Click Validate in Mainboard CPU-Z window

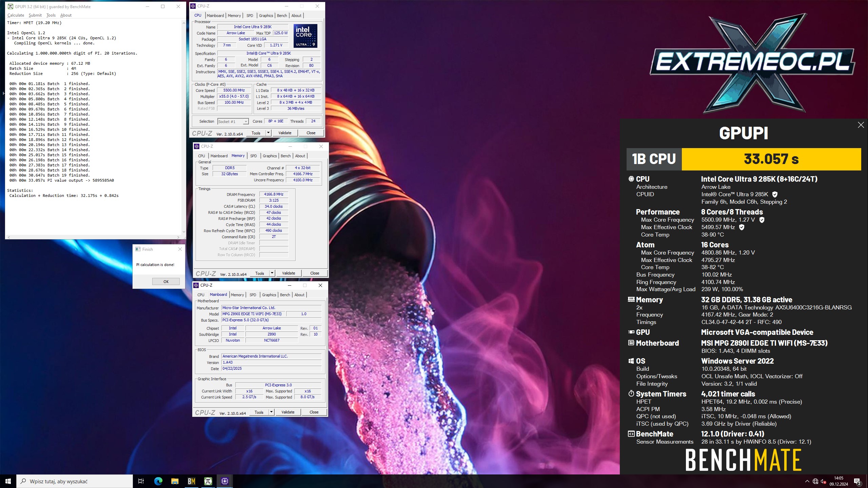[x=288, y=412]
